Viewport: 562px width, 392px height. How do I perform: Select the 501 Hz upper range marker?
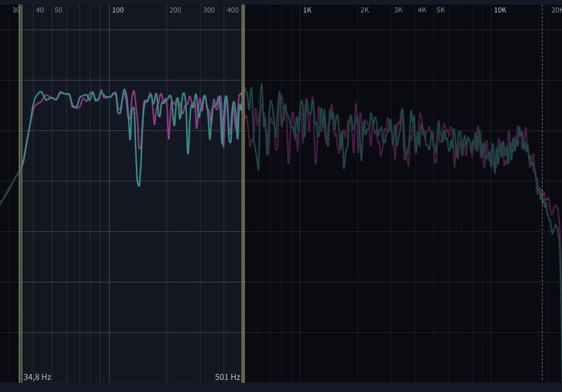[243, 193]
